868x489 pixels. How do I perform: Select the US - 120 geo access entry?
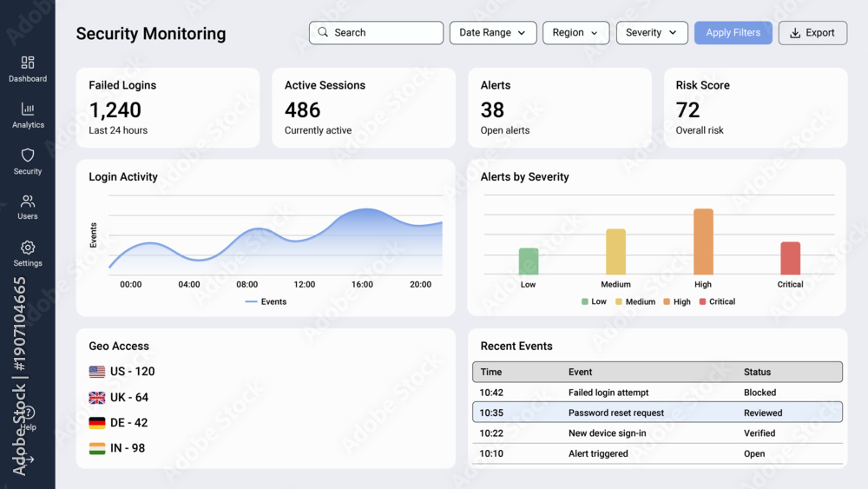coord(122,371)
